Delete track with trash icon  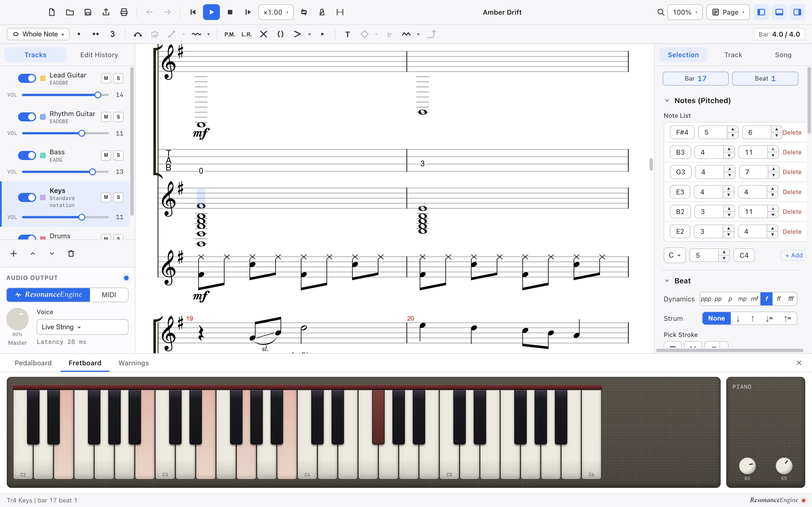tap(71, 253)
